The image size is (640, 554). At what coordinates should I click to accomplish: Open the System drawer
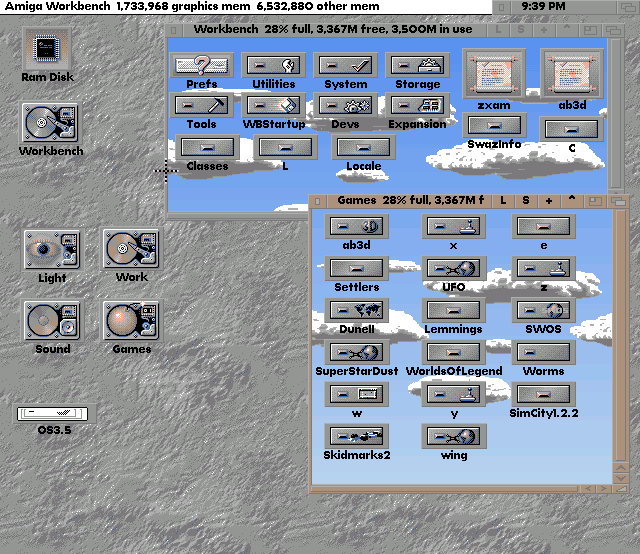pos(345,65)
